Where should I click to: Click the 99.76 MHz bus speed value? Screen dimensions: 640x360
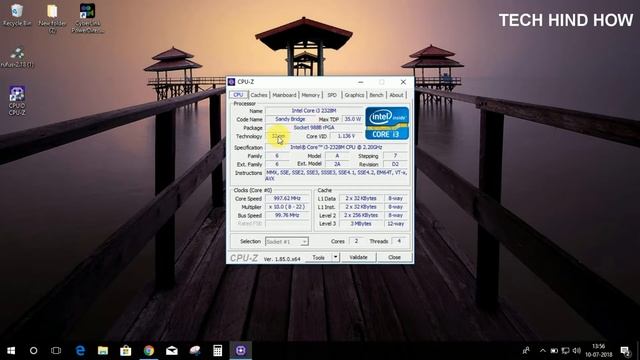click(287, 216)
